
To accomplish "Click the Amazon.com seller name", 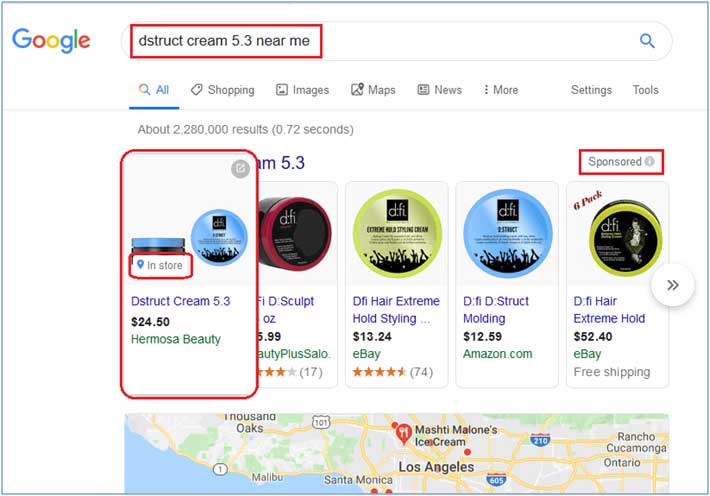I will click(x=498, y=354).
